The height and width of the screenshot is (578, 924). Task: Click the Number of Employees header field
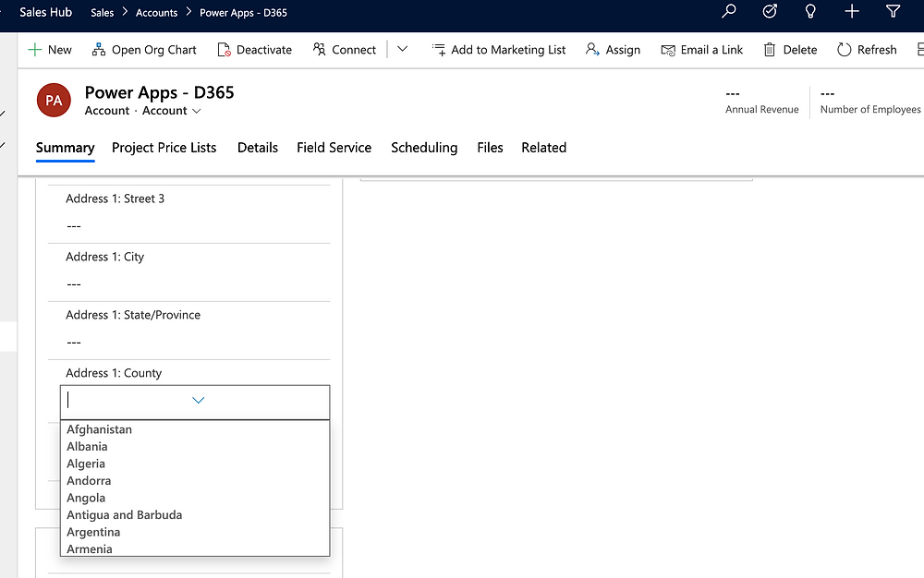(869, 102)
